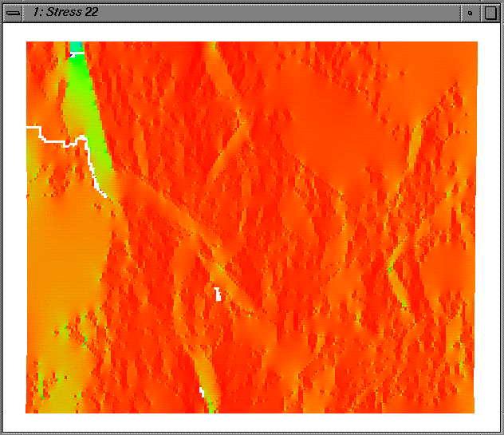Open the window menu button in title bar
Screen dimensions: 504x435
click(13, 13)
